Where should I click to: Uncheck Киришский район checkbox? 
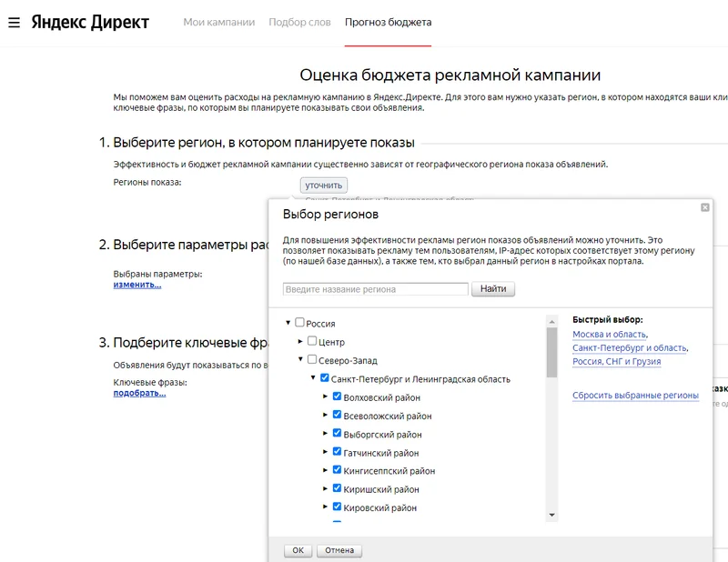[x=337, y=488]
